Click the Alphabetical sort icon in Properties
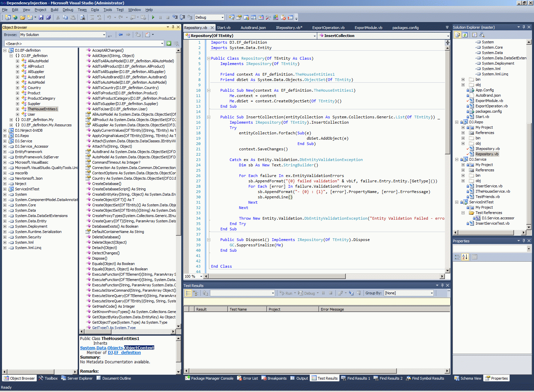 465,257
